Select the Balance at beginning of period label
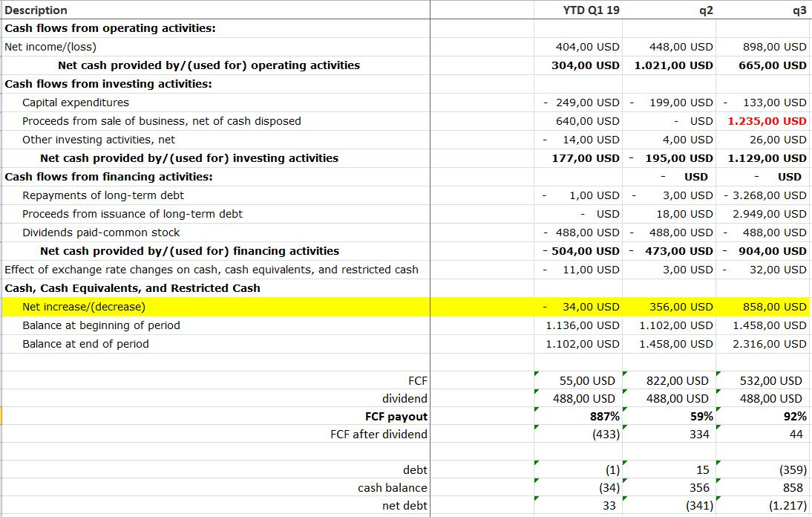The height and width of the screenshot is (517, 812). 101,325
